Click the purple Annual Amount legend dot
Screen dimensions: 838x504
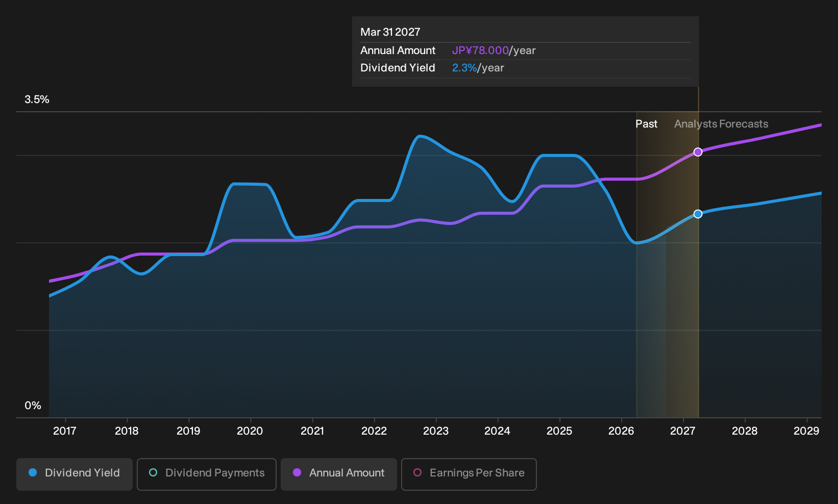tap(297, 472)
